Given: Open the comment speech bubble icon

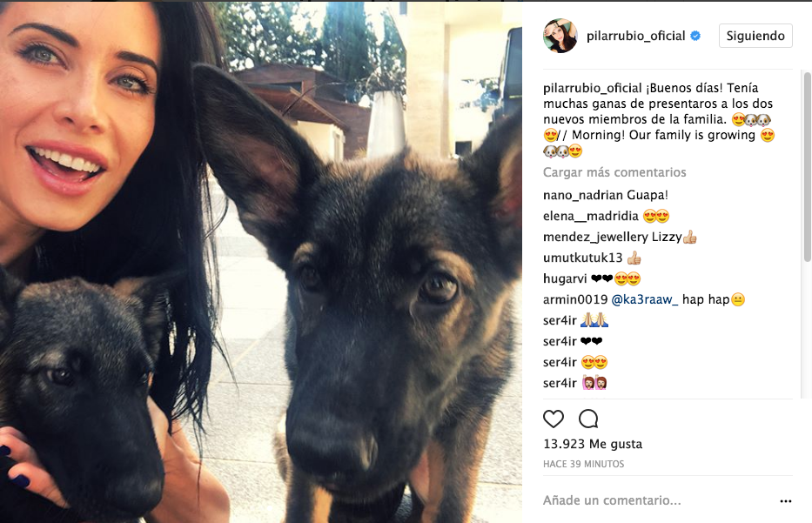Looking at the screenshot, I should [x=588, y=419].
